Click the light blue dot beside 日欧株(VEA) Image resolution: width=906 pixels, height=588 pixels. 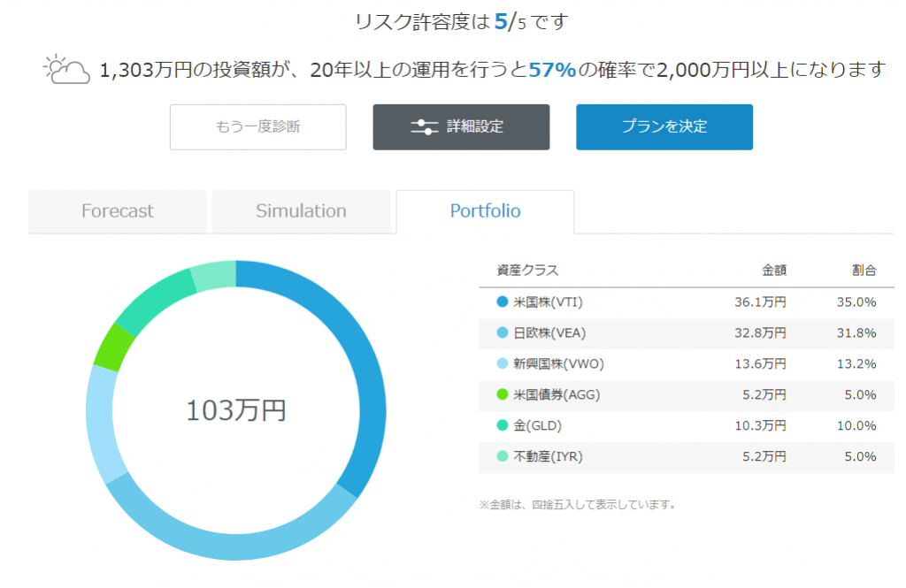pos(503,333)
